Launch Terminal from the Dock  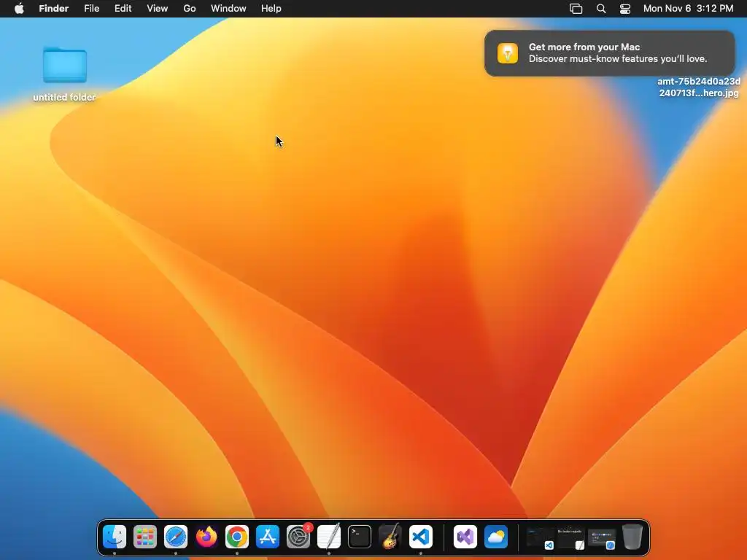[359, 537]
